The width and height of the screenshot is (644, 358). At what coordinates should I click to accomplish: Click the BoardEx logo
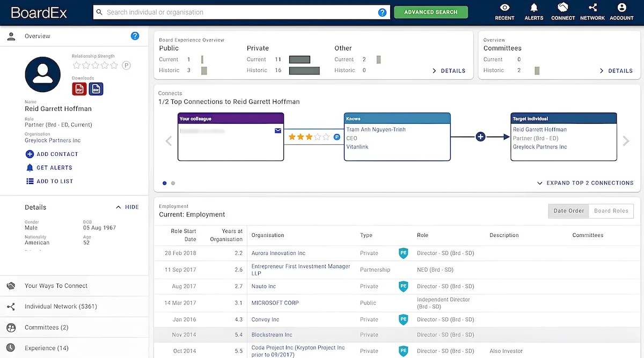[39, 12]
